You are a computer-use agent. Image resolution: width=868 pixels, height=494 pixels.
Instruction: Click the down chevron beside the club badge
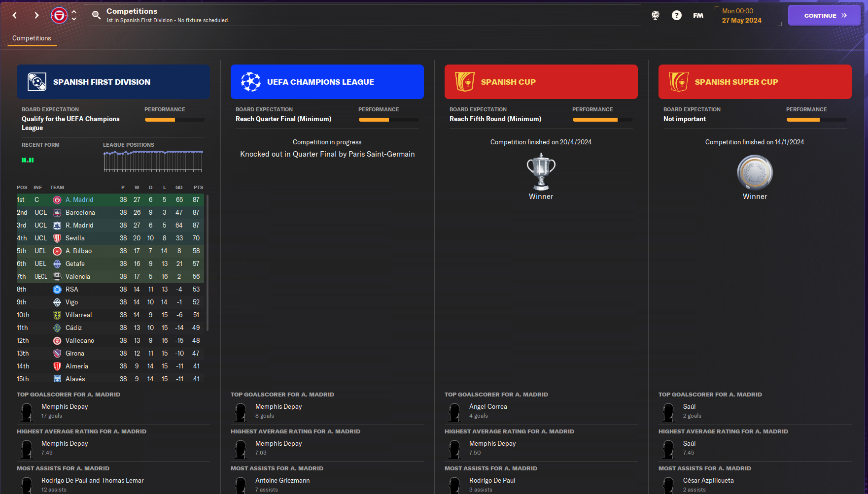(x=74, y=19)
